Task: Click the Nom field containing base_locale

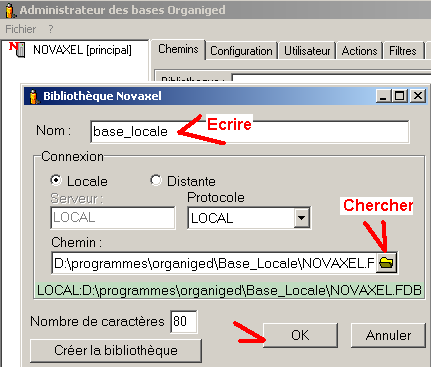Action: (x=250, y=132)
